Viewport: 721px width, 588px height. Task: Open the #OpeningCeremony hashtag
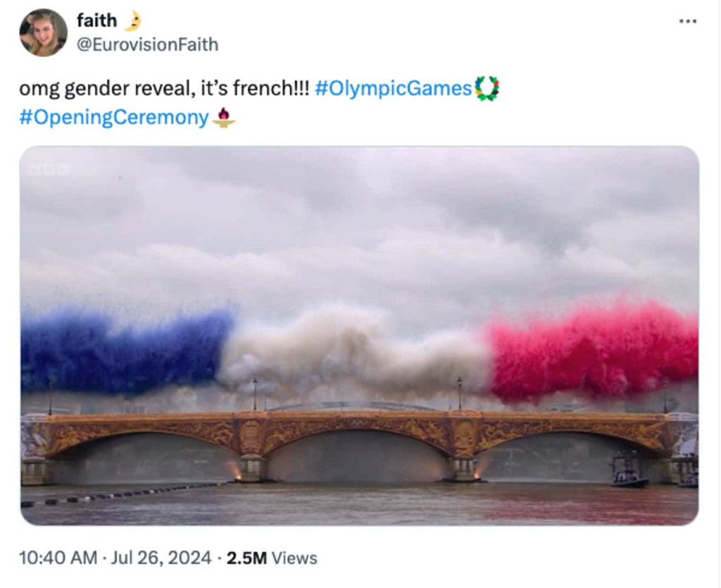(113, 117)
